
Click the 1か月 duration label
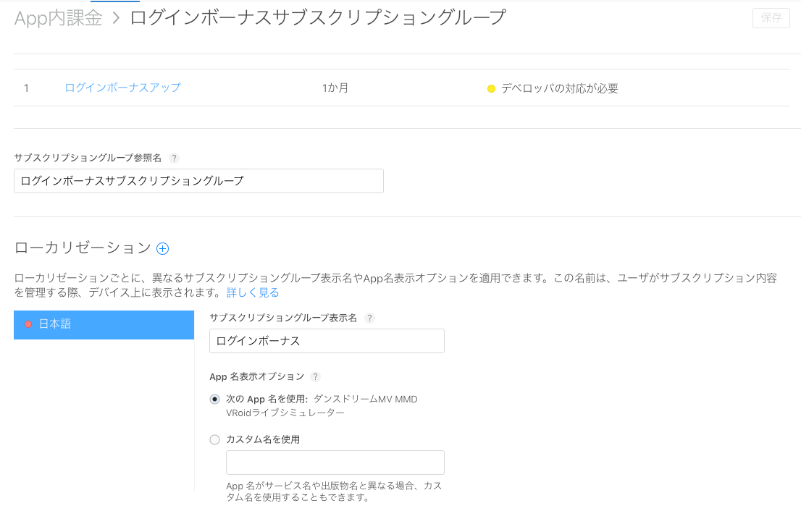coord(334,88)
